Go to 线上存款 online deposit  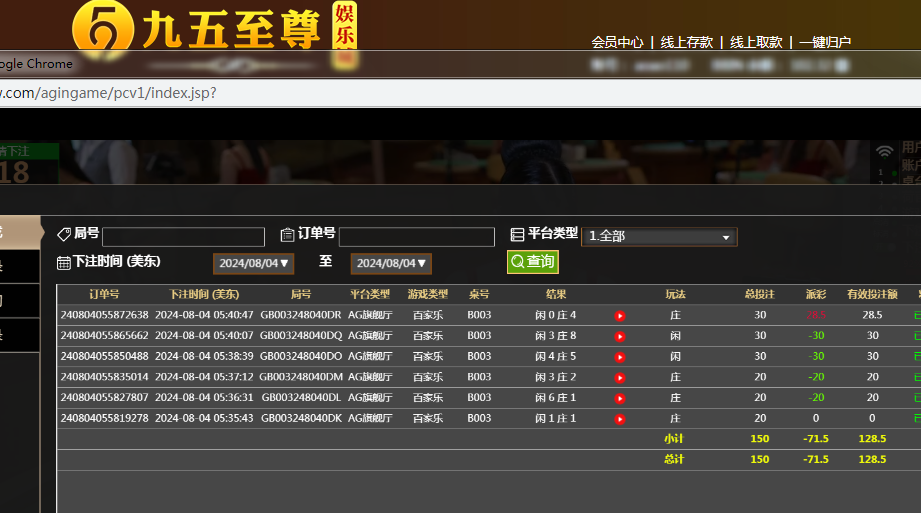(687, 42)
